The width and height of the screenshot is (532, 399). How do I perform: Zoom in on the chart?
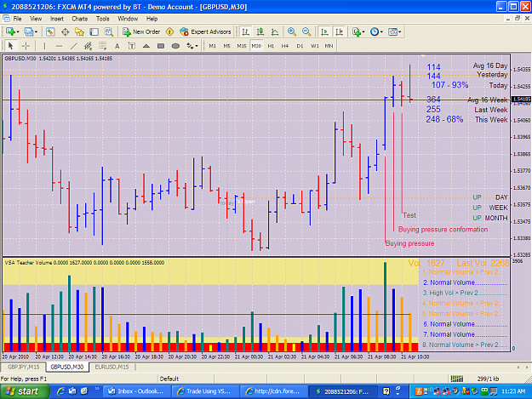point(291,31)
